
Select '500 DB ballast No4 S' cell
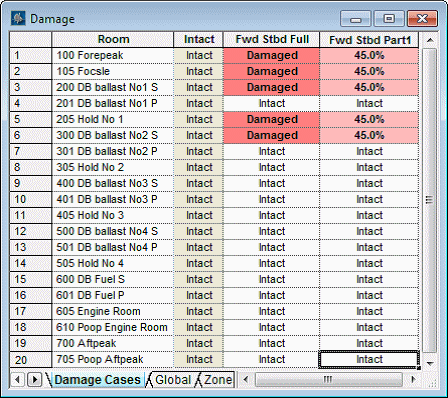[x=113, y=231]
